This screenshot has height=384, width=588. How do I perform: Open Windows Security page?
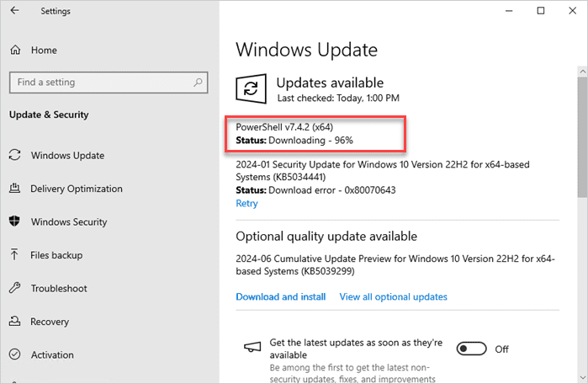(69, 221)
